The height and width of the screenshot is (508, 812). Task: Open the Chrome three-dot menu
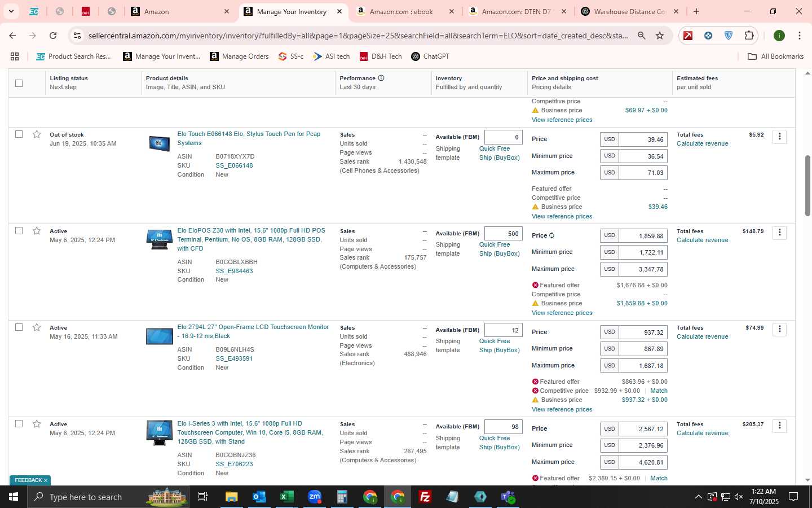click(x=800, y=36)
